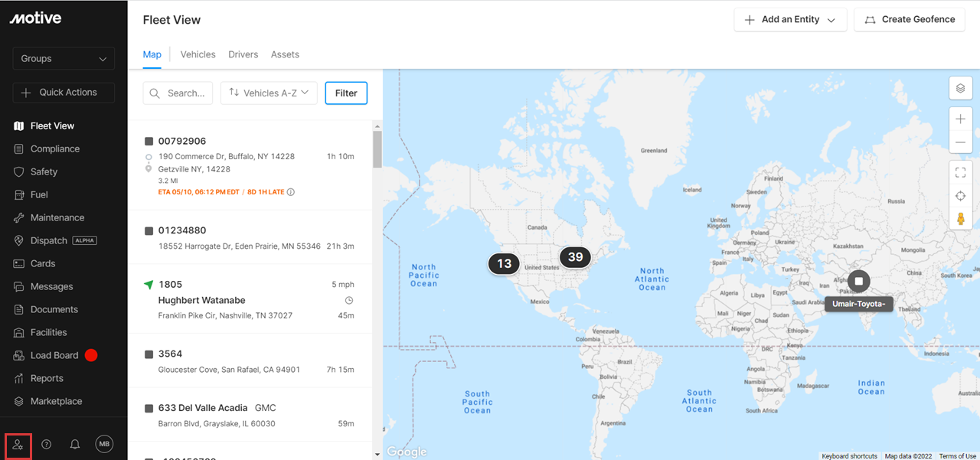980x460 pixels.
Task: Open admin user settings icon
Action: coord(18,445)
